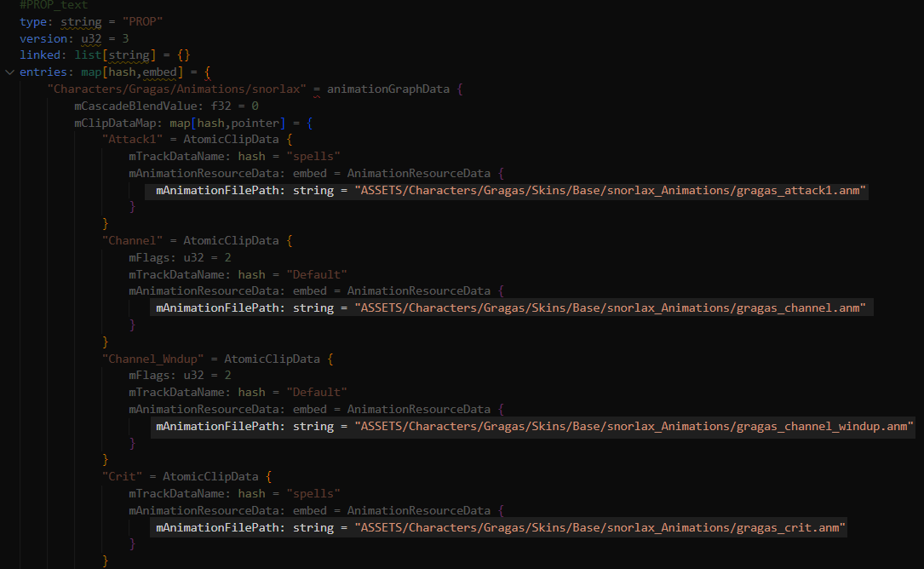
Task: Click the "Attack1" clip key
Action: 132,140
